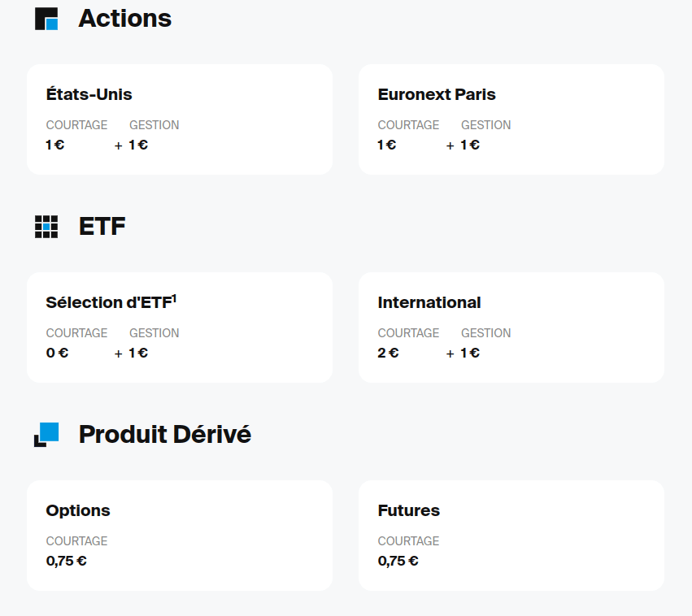Click the International ETF card title
The width and height of the screenshot is (692, 616).
click(x=429, y=303)
